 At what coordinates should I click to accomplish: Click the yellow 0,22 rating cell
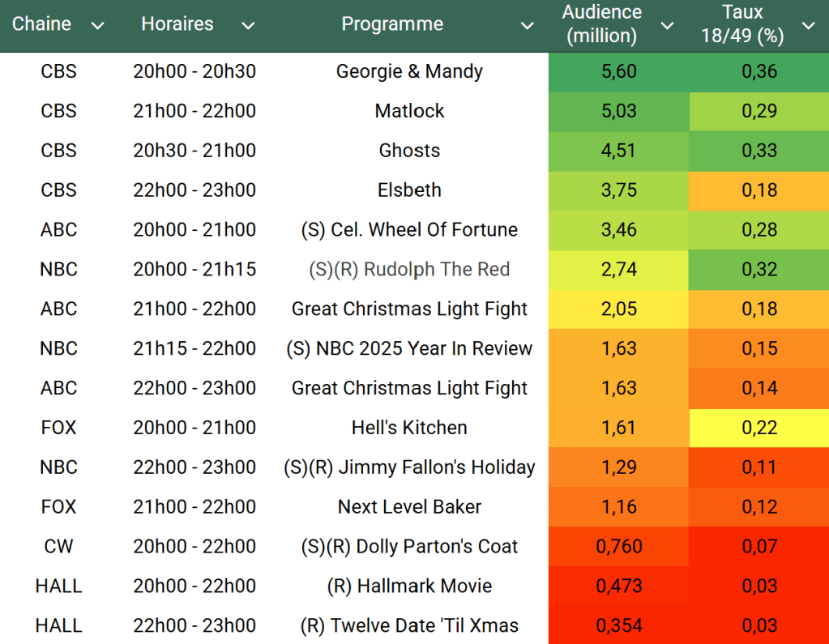click(759, 428)
